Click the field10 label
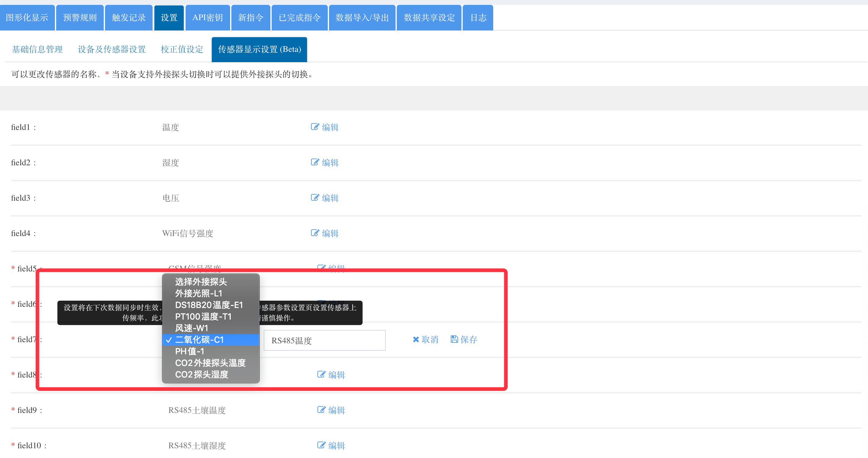868x458 pixels. point(32,445)
